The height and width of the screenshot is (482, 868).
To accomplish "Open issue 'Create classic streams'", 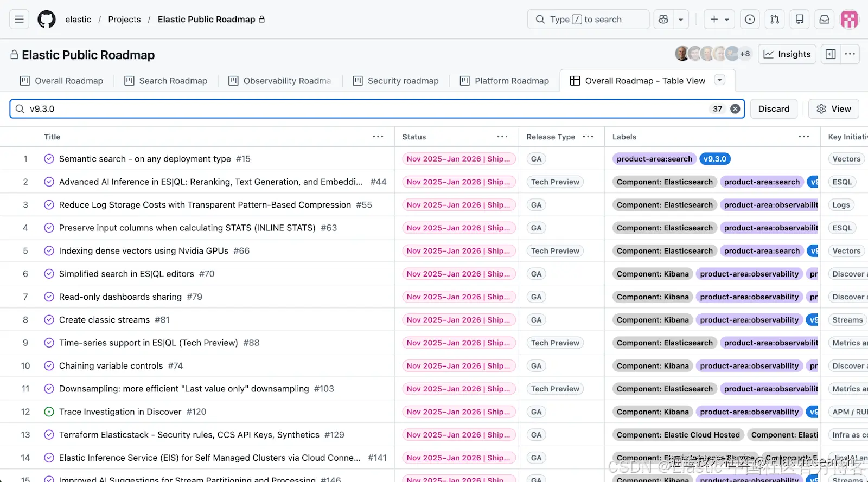I will coord(104,320).
